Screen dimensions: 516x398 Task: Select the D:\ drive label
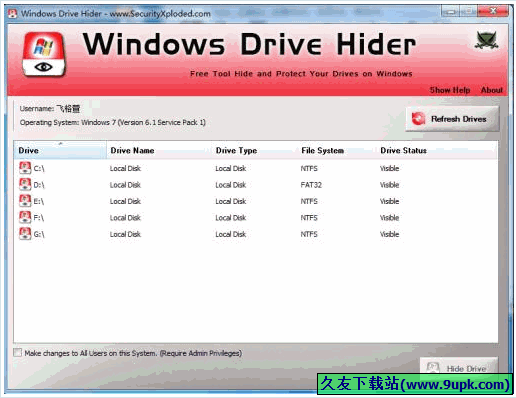pyautogui.click(x=39, y=185)
